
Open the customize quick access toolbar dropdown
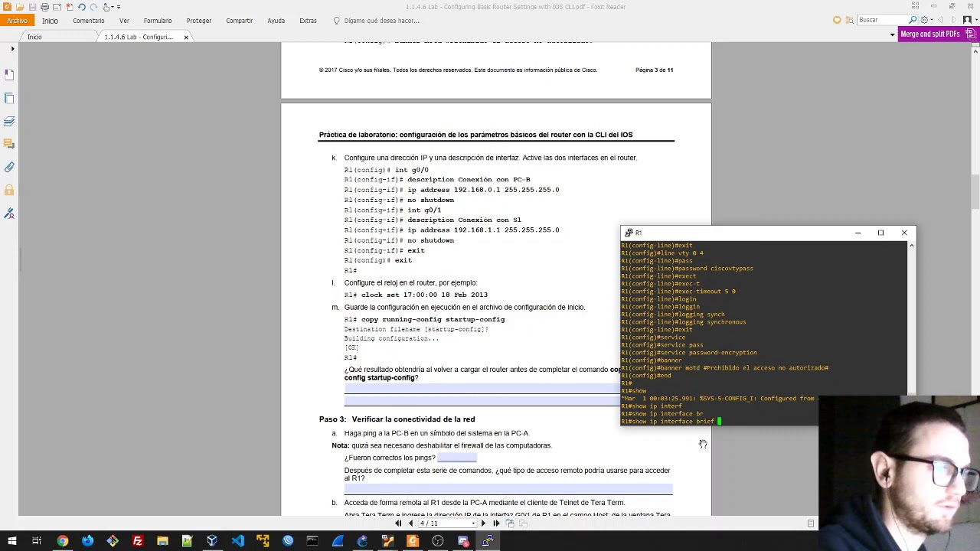click(119, 7)
